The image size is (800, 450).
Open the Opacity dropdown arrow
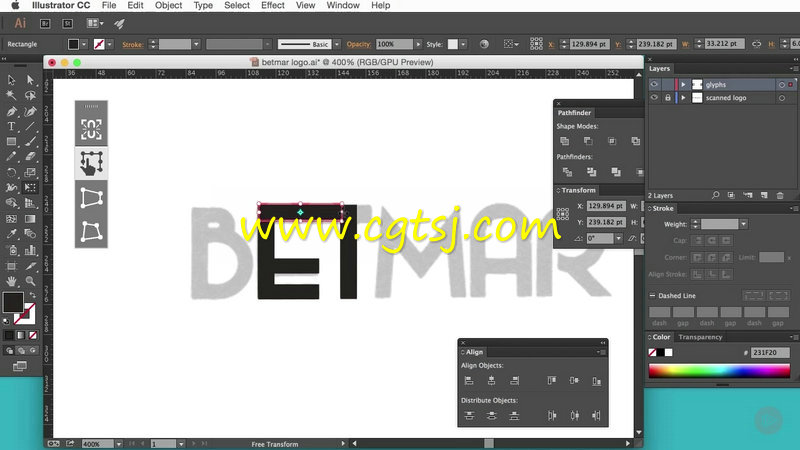[418, 44]
